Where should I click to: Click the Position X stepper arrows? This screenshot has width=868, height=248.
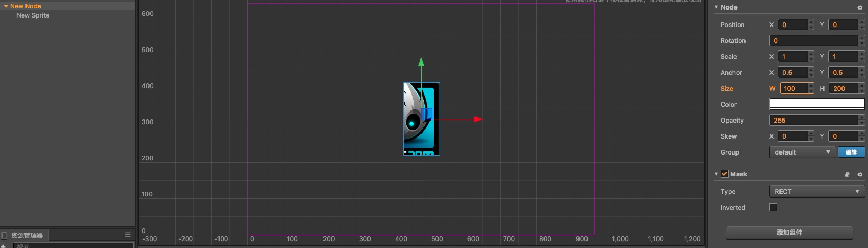(x=811, y=25)
